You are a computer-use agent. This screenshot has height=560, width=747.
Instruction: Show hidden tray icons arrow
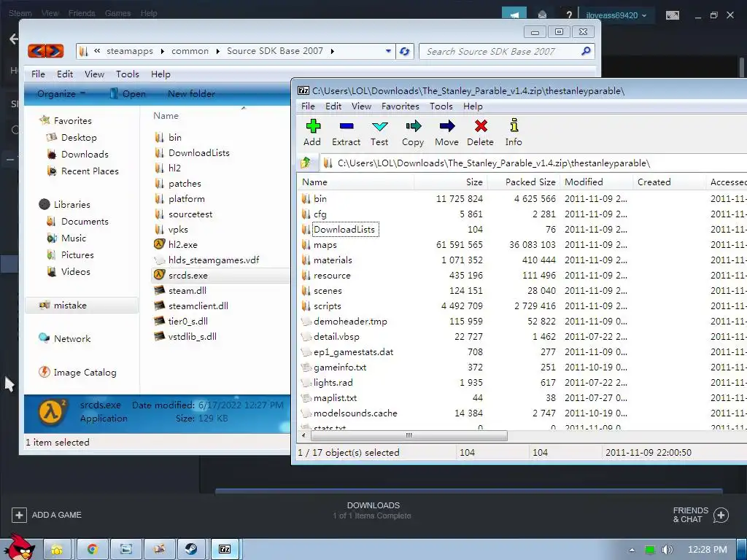click(x=632, y=550)
